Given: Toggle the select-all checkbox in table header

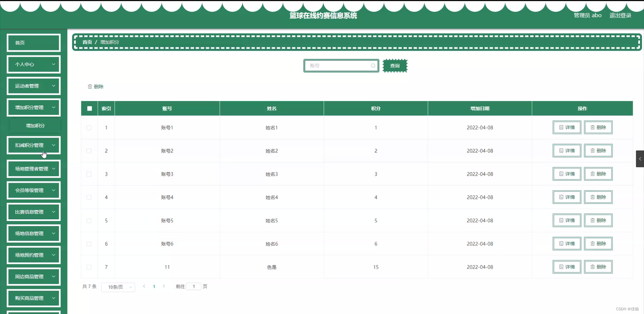Looking at the screenshot, I should (x=89, y=108).
